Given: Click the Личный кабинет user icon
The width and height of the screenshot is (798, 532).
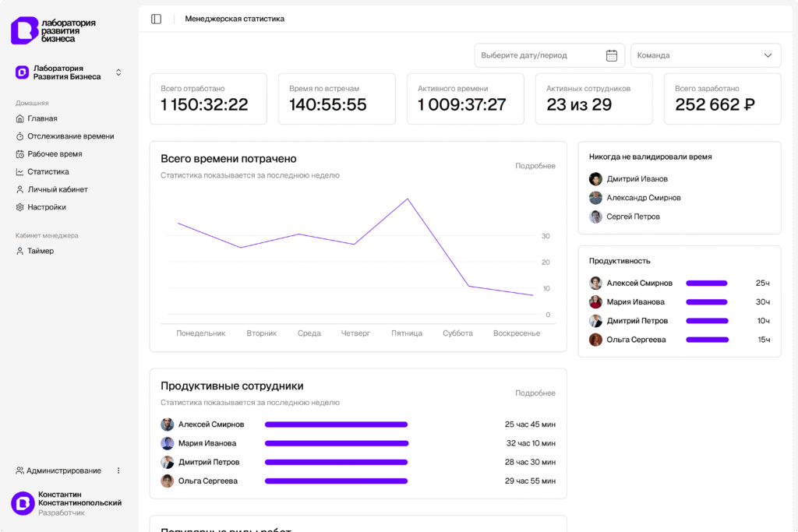Looking at the screenshot, I should (20, 189).
